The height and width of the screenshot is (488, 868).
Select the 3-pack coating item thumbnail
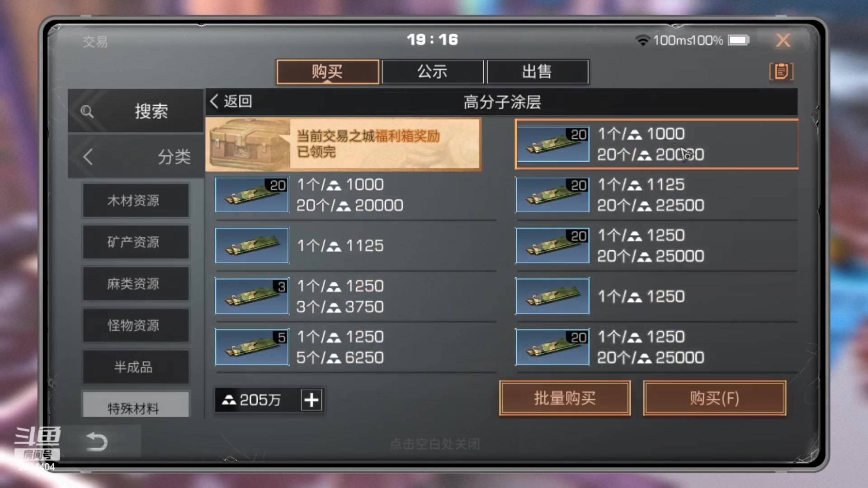(252, 296)
